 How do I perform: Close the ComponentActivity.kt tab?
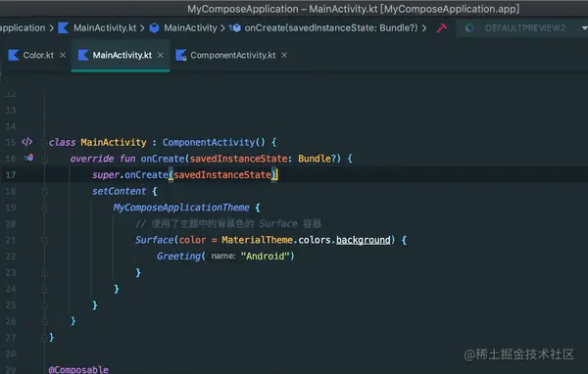284,55
